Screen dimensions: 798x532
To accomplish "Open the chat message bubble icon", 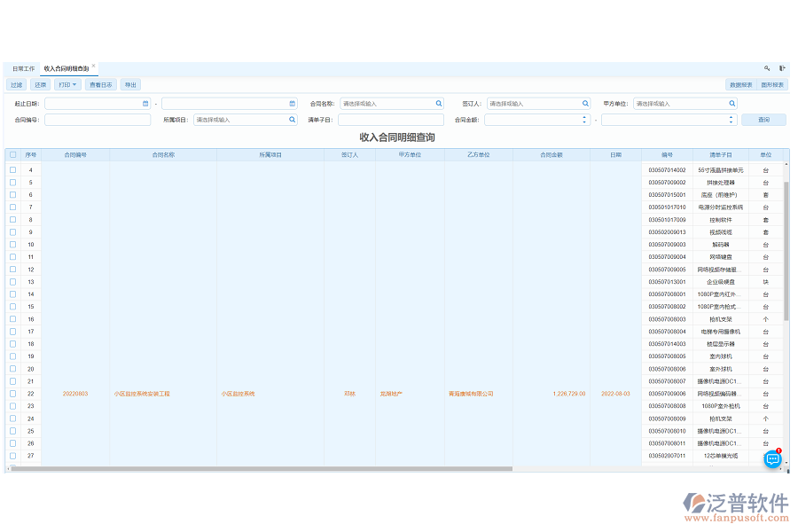I will [x=772, y=458].
